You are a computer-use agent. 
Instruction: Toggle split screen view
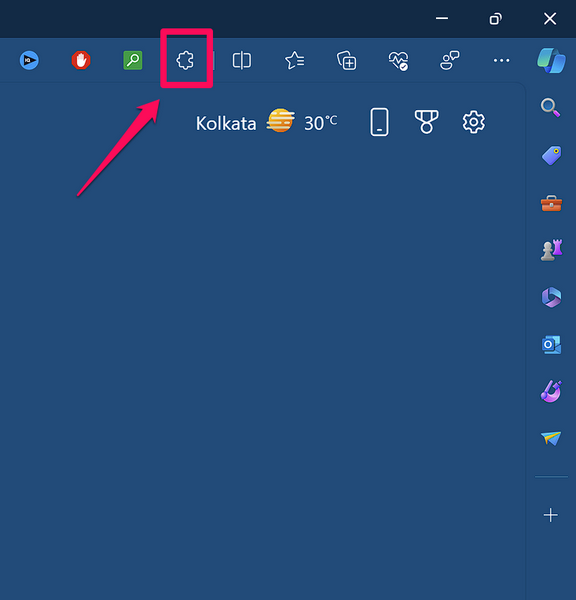coord(242,60)
